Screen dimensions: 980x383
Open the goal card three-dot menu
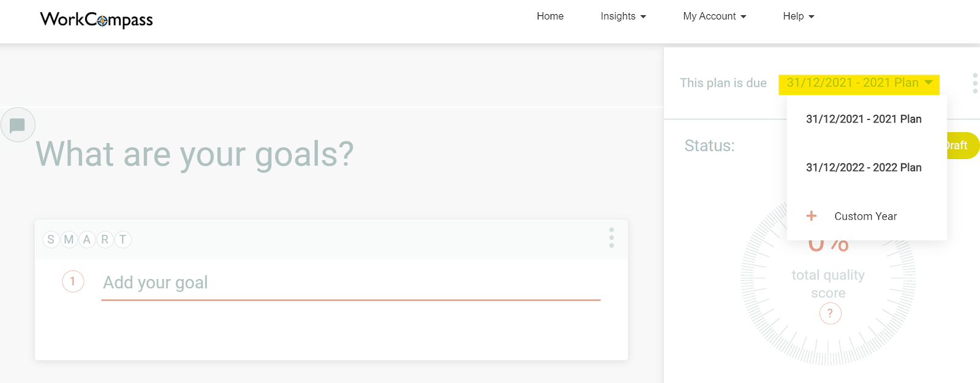pyautogui.click(x=611, y=238)
